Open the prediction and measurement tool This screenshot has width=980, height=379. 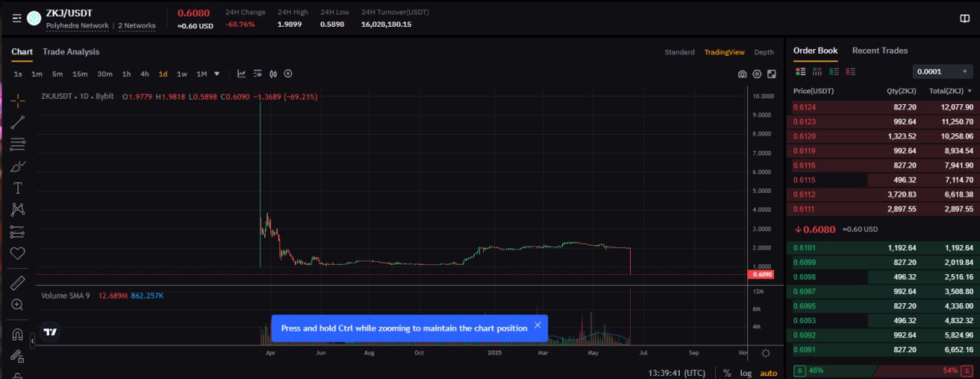coord(18,231)
